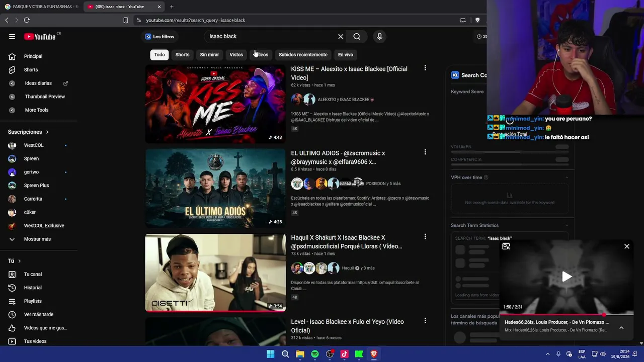Select the Vistos filter chip
The image size is (644, 362).
[x=236, y=55]
